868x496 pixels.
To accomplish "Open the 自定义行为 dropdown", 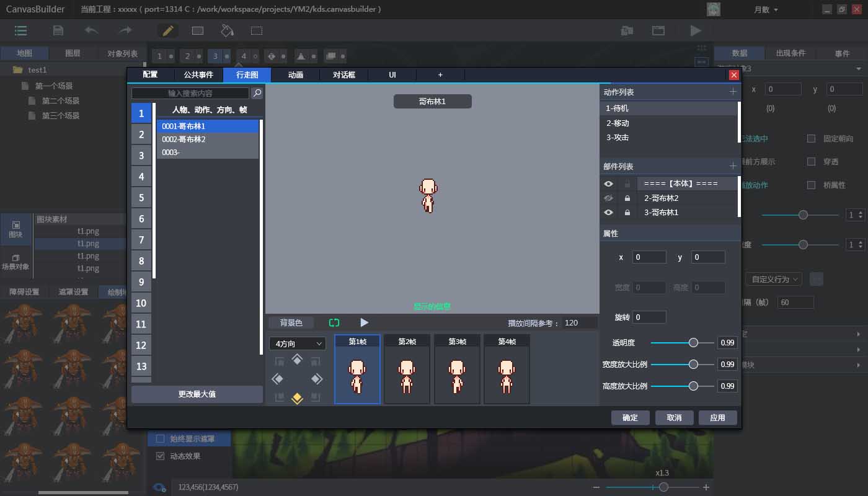I will click(774, 280).
